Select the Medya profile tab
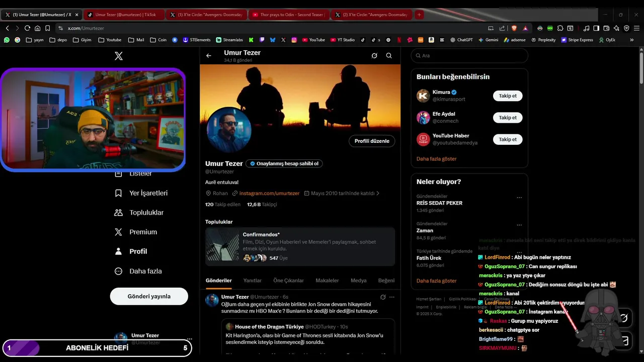This screenshot has width=644, height=362. (358, 281)
